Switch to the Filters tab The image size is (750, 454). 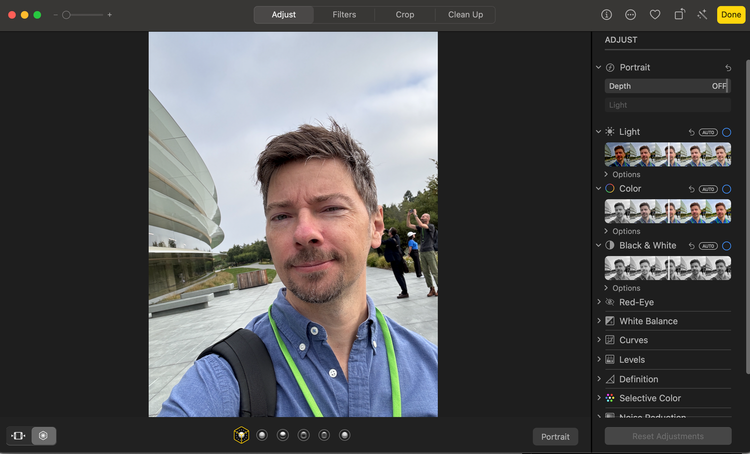point(344,15)
